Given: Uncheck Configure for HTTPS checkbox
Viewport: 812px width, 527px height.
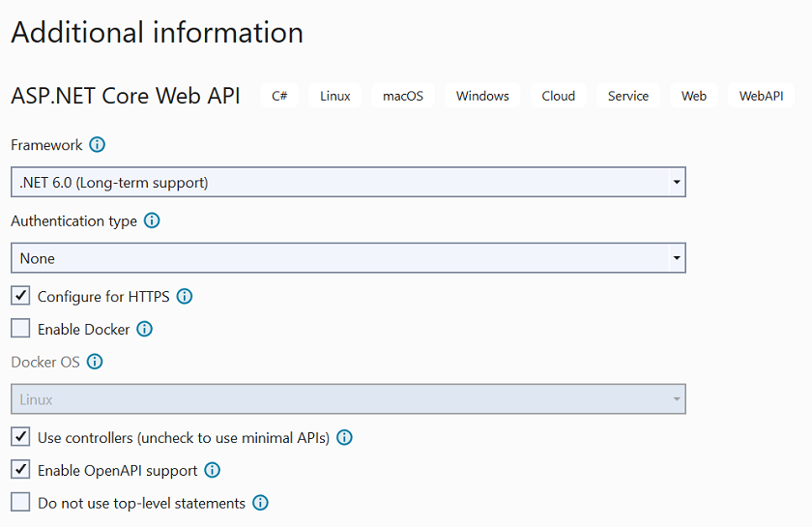Looking at the screenshot, I should (20, 296).
